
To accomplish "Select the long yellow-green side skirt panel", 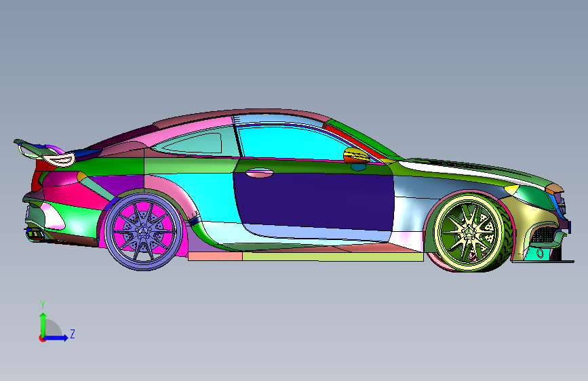I will click(x=333, y=257).
